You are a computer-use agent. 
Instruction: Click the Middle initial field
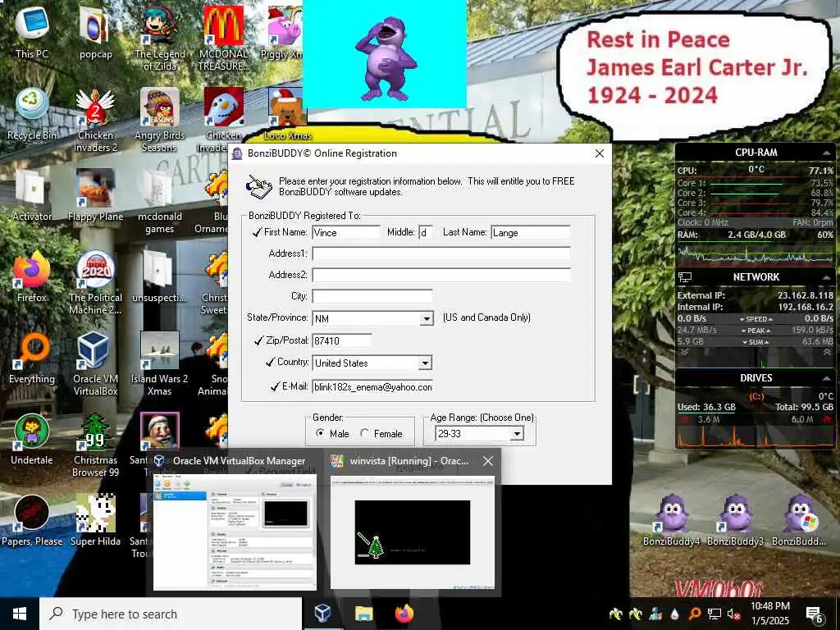click(x=426, y=232)
